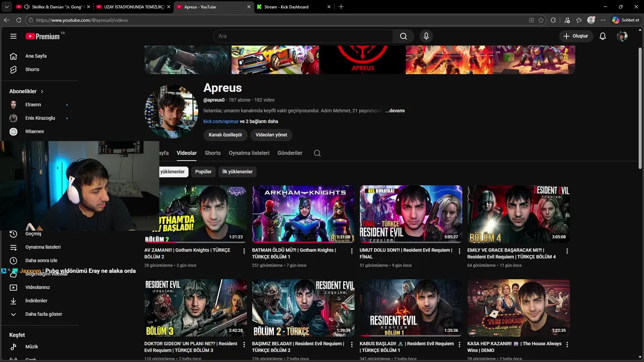This screenshot has width=644, height=362.
Task: Open browser media control icon
Action: 567,20
